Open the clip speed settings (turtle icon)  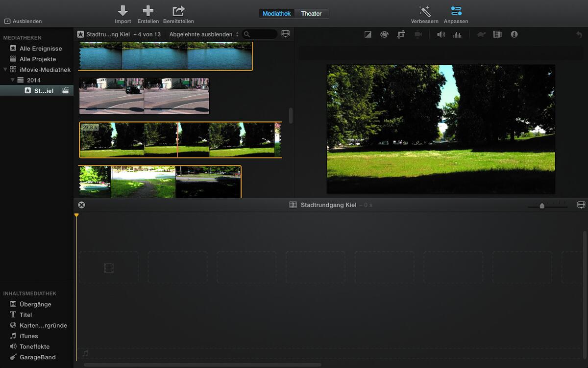(x=481, y=34)
